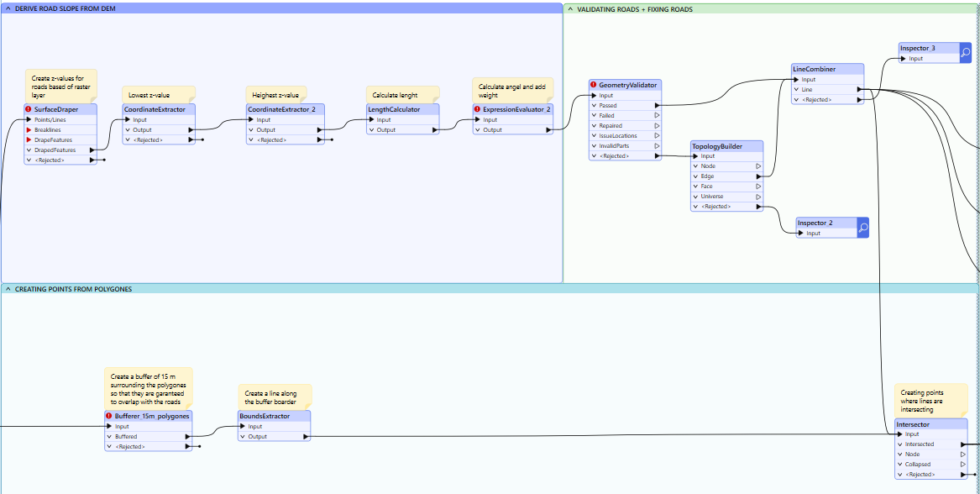This screenshot has width=980, height=494.
Task: Select the 'Create a line along the buffer boarder' note
Action: 275,397
